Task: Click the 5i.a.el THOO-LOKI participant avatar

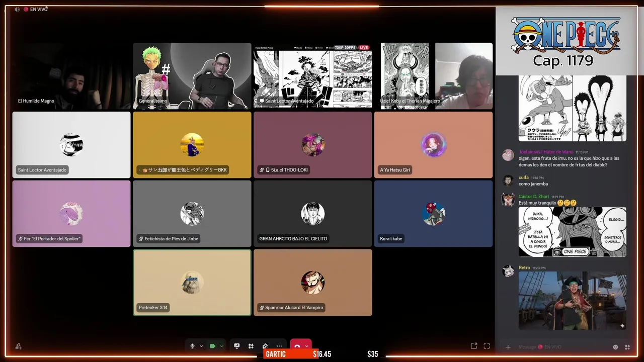Action: click(313, 145)
